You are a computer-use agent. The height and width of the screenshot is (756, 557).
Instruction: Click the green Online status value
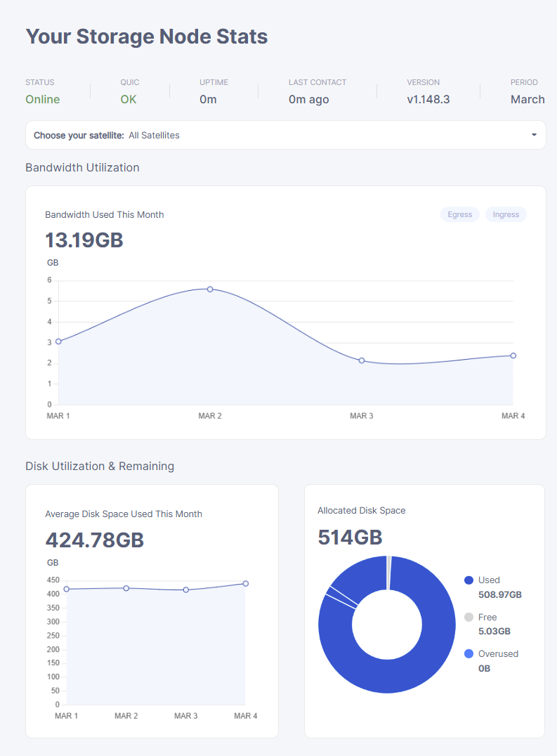[43, 99]
